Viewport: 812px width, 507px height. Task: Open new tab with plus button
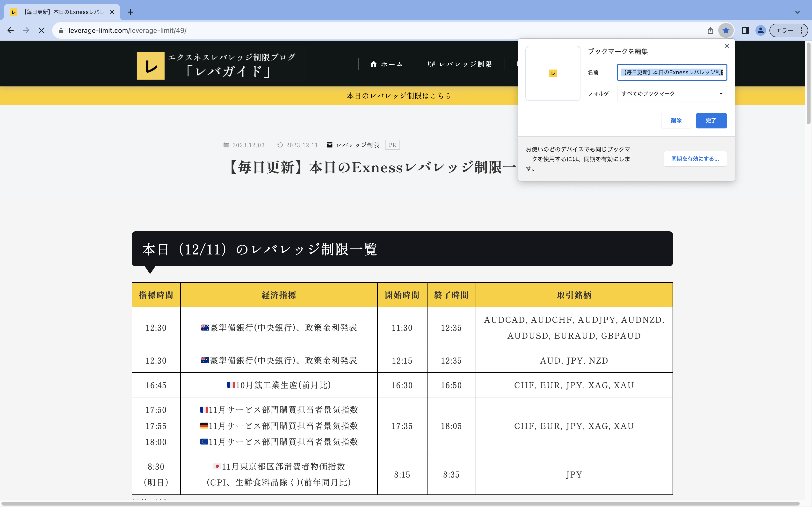130,12
